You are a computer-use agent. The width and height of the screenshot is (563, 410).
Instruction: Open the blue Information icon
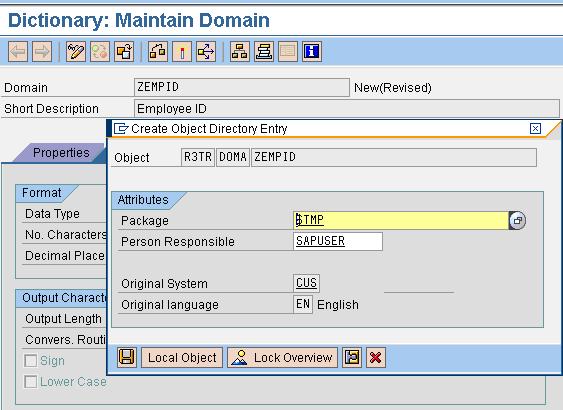click(x=312, y=52)
